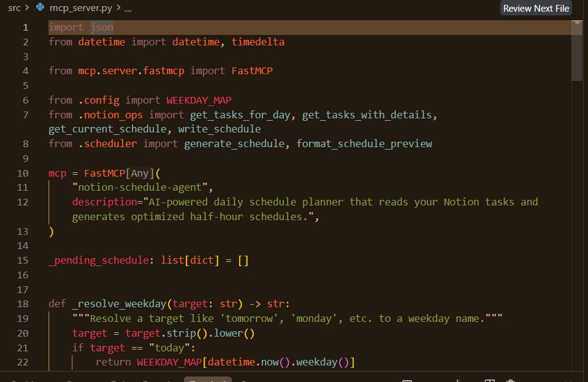Click the Python file icon in breadcrumb
This screenshot has height=382, width=588.
tap(40, 7)
